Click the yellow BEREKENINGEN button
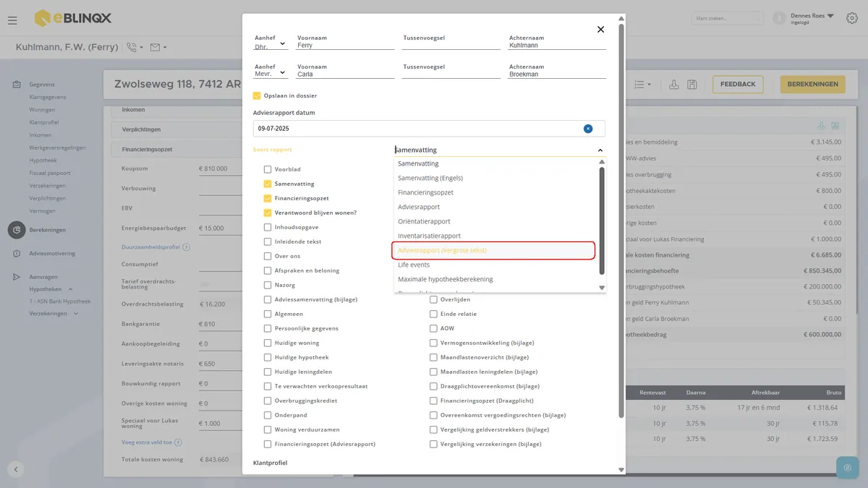The height and width of the screenshot is (488, 868). (x=813, y=85)
